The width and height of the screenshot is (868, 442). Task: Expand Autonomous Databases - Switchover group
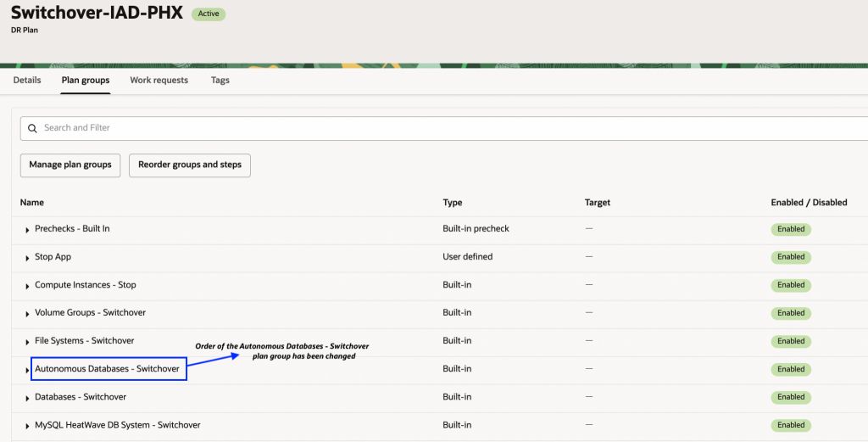28,370
